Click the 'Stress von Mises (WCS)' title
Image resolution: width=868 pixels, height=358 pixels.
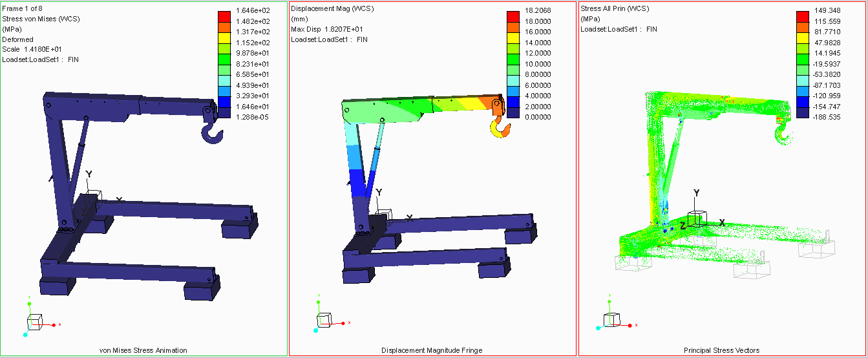coord(40,19)
